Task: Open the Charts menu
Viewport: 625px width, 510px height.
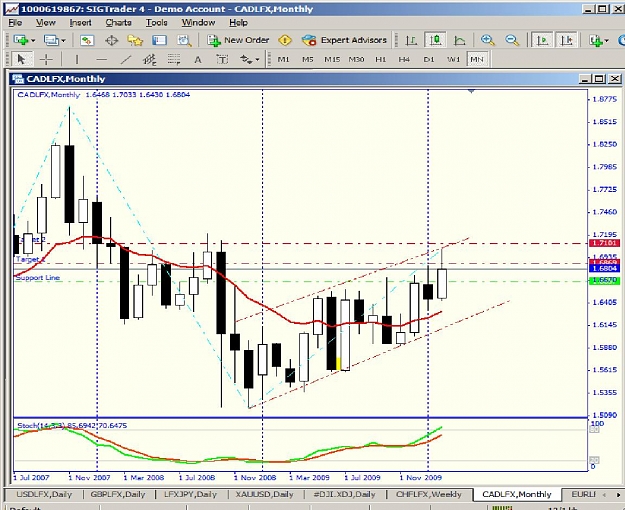Action: (x=118, y=23)
